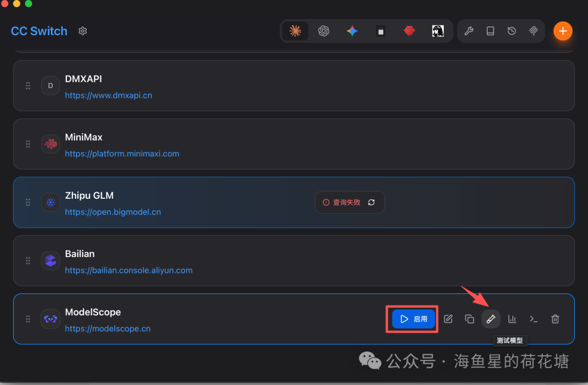Click the Bailian logo icon
Screen dimensions: 588x385
coord(50,261)
